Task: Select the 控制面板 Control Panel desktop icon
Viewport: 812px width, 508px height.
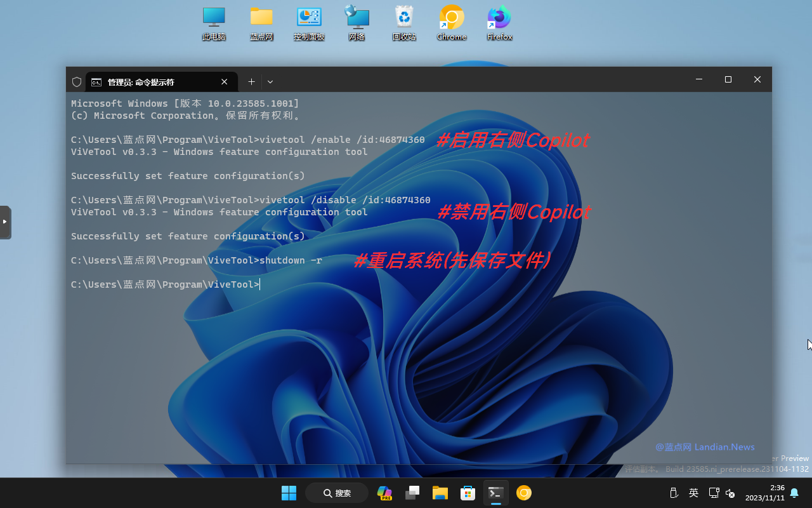Action: click(x=309, y=23)
